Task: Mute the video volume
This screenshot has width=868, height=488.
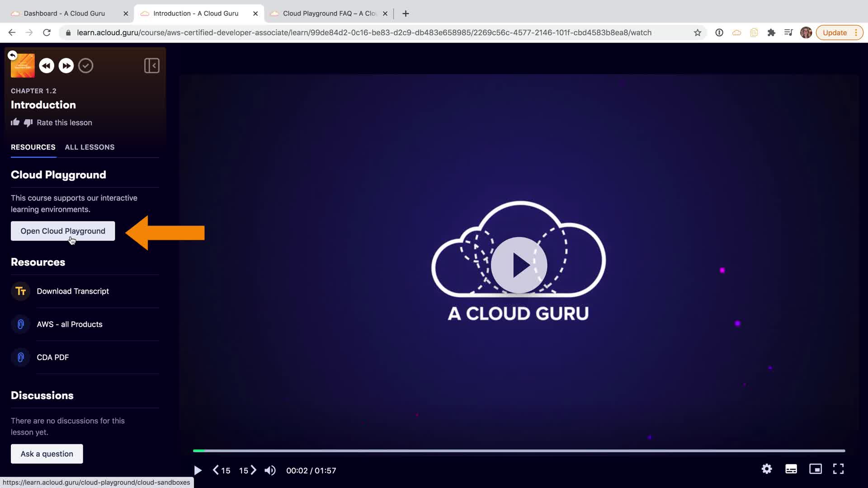Action: tap(270, 470)
